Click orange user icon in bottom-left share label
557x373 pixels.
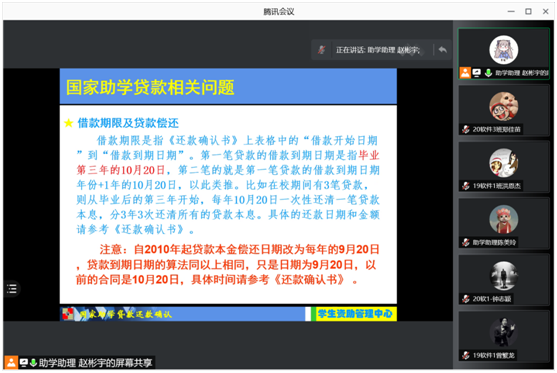11,363
